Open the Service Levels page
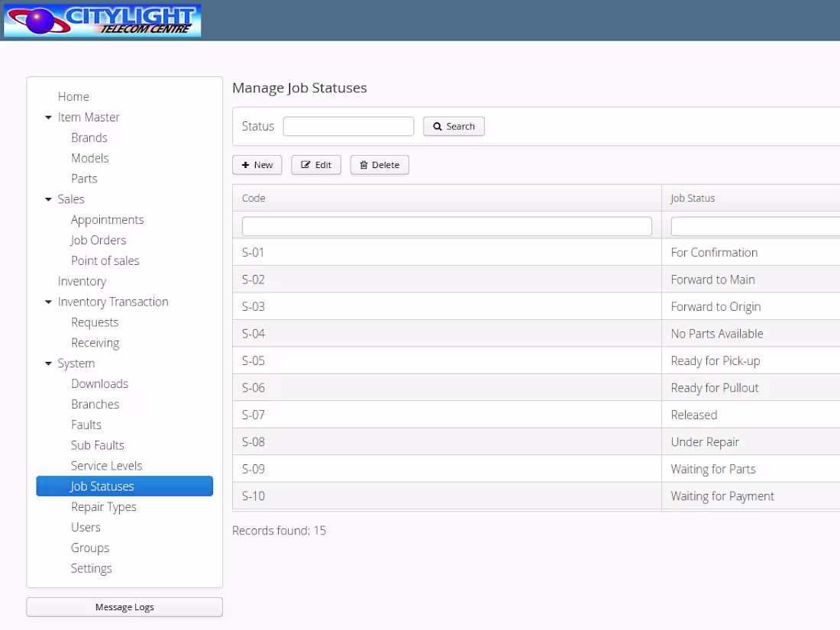840x630 pixels. (x=106, y=465)
